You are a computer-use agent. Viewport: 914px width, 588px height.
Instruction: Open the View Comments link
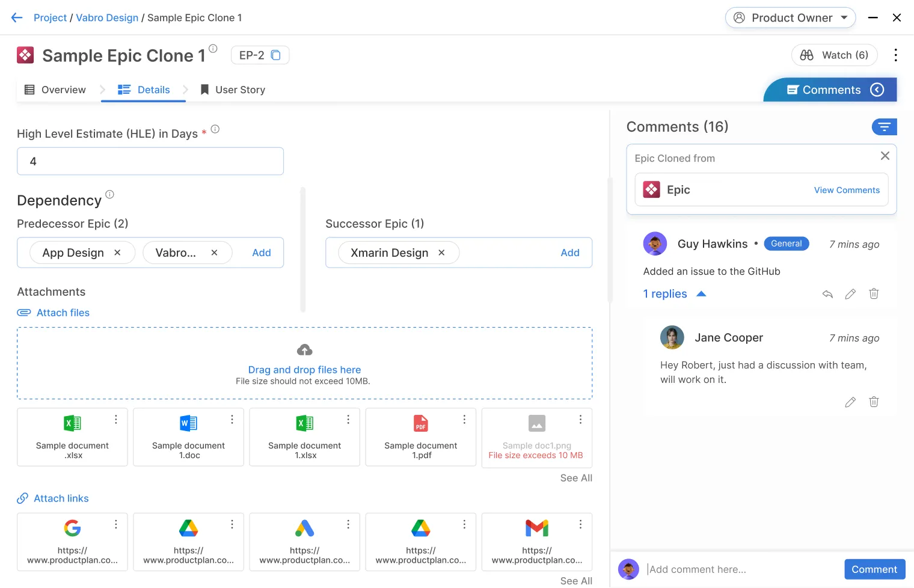(x=846, y=190)
